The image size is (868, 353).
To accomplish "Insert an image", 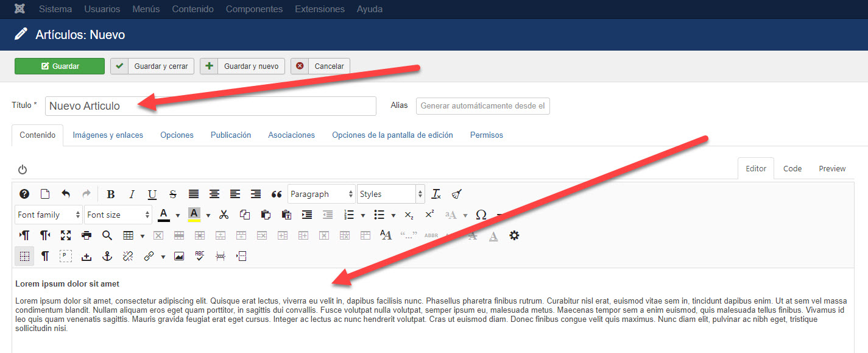I will coord(178,256).
